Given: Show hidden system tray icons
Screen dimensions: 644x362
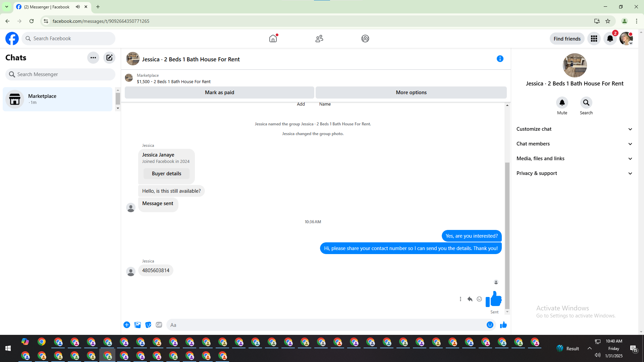Looking at the screenshot, I should [589, 349].
